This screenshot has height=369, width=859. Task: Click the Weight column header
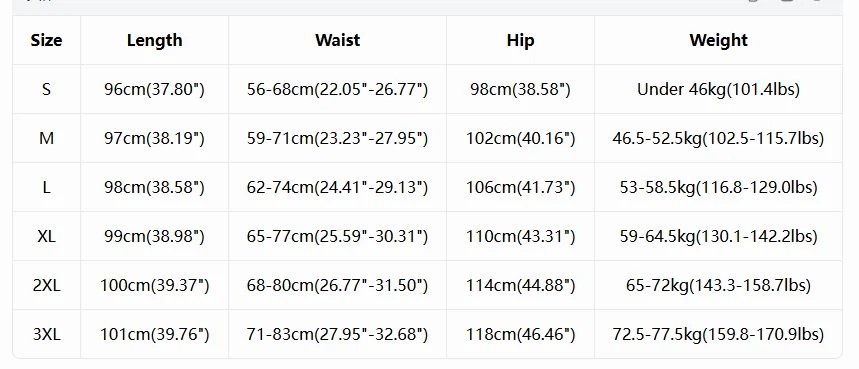pos(718,40)
